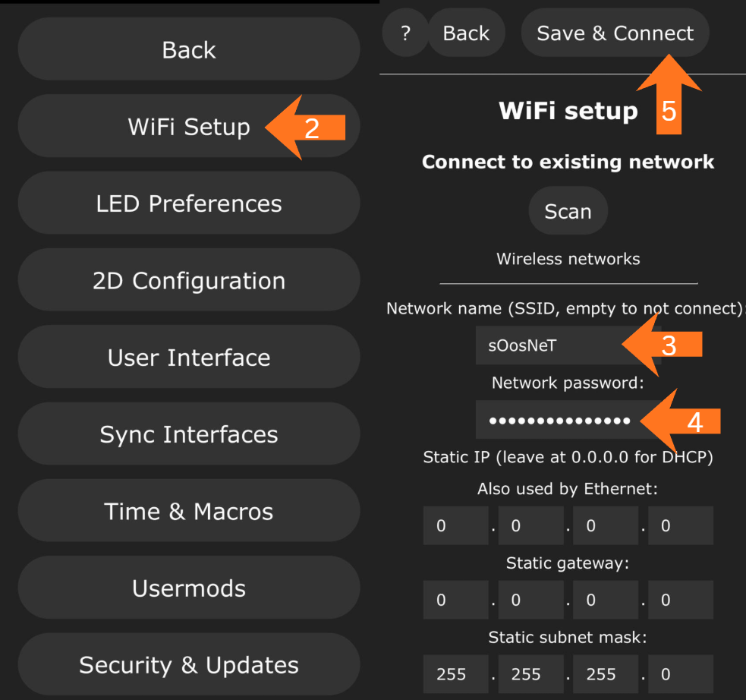
Task: Open the User Interface settings
Action: 188,358
